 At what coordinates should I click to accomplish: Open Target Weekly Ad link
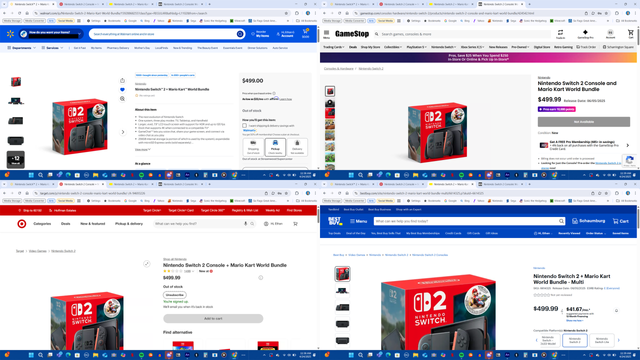[272, 210]
